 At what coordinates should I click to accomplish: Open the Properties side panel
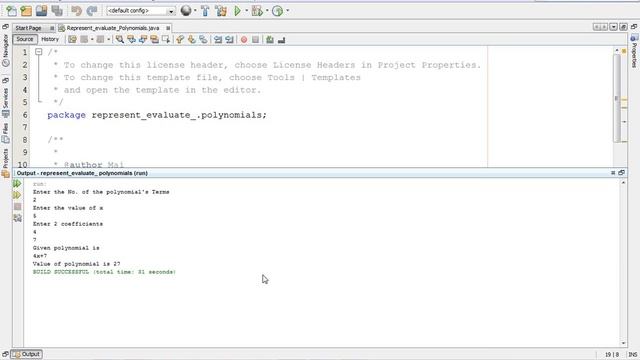(634, 52)
